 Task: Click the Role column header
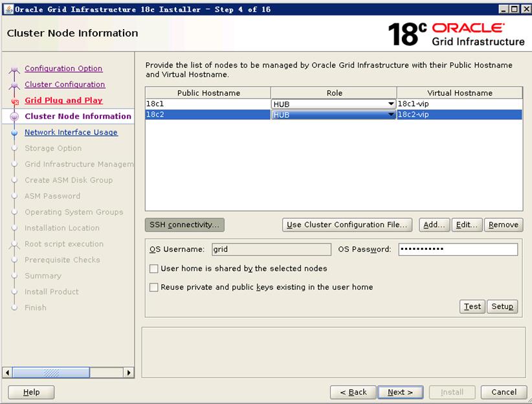pyautogui.click(x=334, y=93)
